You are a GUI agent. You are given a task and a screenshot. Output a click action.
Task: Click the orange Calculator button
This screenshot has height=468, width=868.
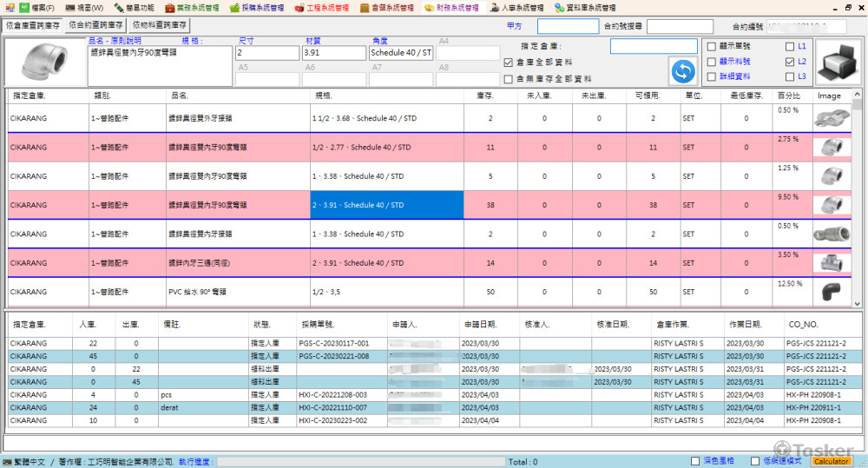831,461
